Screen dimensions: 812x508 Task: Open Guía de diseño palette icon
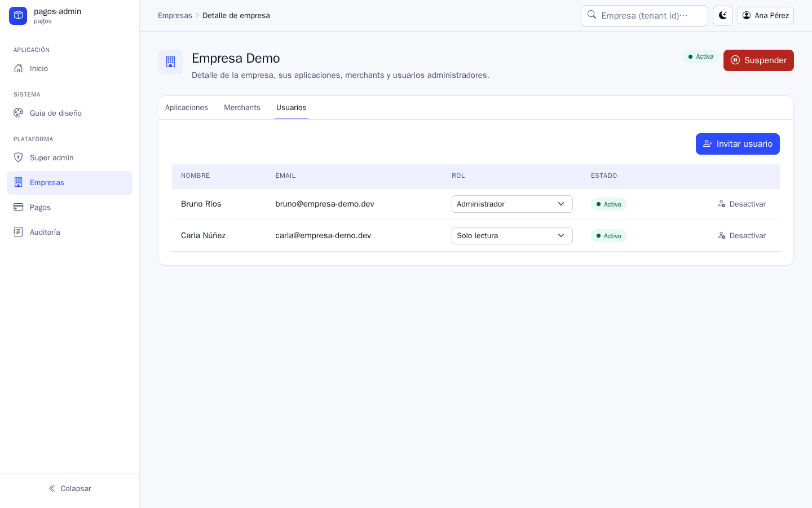[19, 113]
